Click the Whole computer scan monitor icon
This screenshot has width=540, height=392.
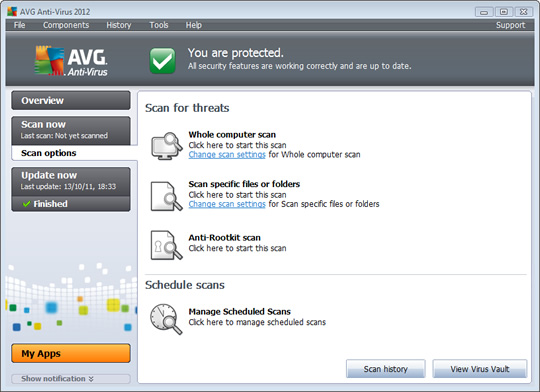click(167, 146)
